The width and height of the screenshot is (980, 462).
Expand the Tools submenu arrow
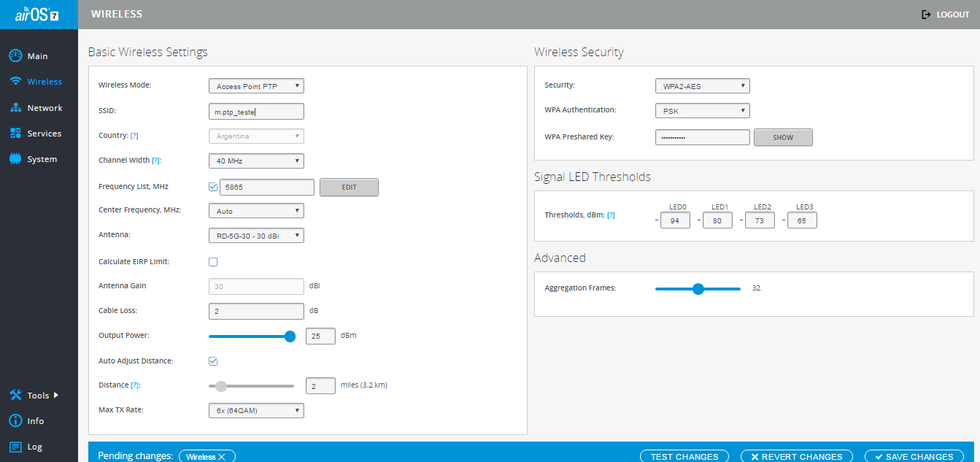[x=56, y=395]
